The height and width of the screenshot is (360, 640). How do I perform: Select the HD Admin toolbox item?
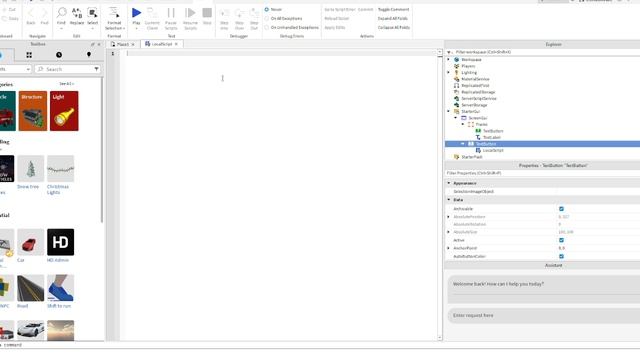(60, 245)
